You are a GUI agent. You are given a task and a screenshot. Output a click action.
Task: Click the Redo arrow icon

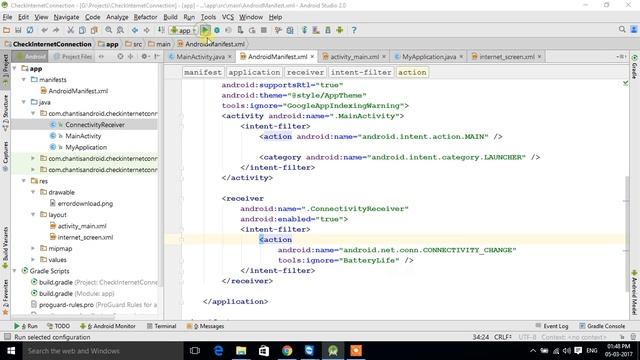[x=56, y=30]
